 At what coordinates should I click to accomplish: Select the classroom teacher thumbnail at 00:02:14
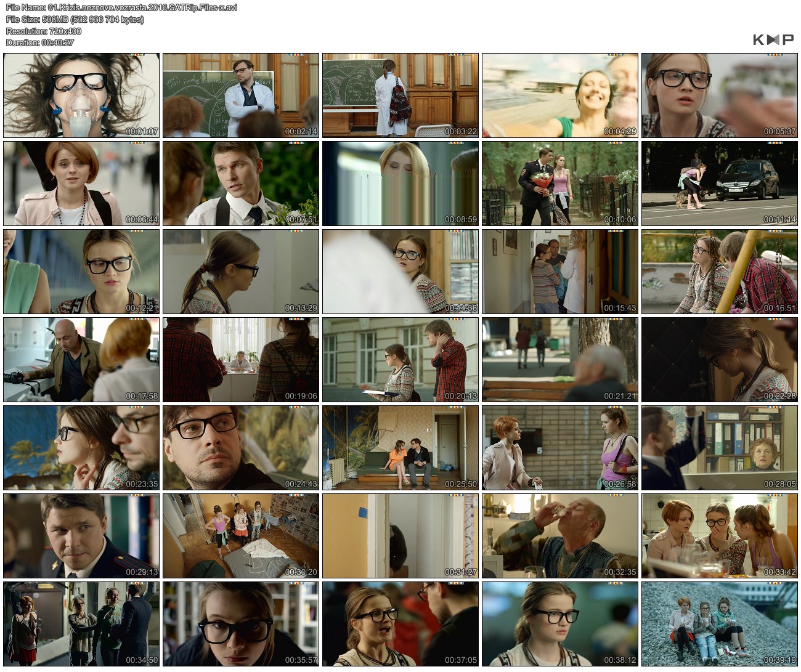click(x=241, y=95)
